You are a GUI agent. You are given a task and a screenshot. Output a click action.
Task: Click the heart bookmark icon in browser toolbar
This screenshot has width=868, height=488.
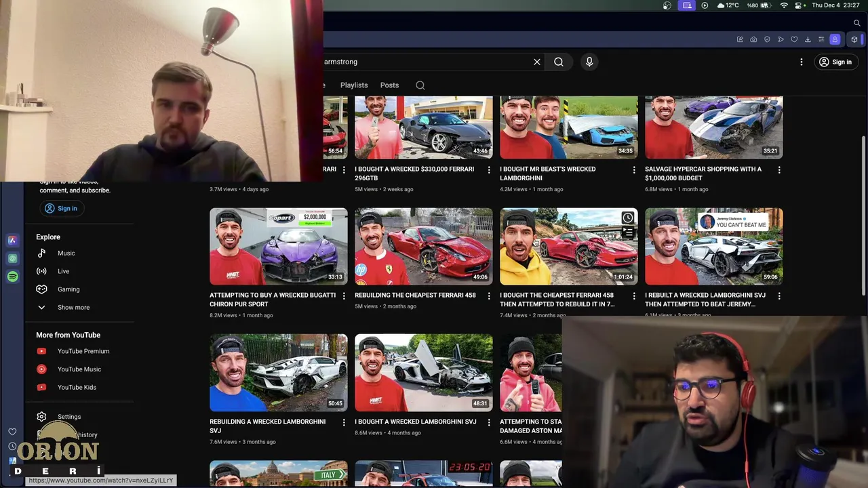coord(794,39)
